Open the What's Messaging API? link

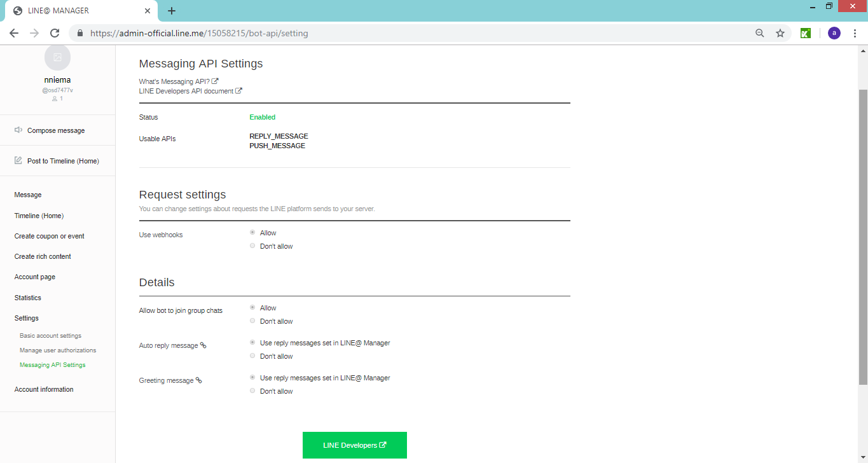(x=175, y=81)
